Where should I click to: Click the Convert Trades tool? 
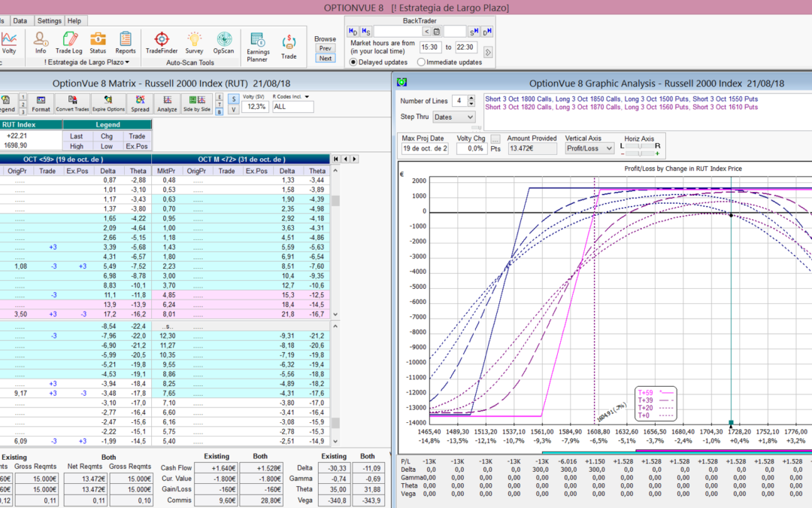pos(72,104)
